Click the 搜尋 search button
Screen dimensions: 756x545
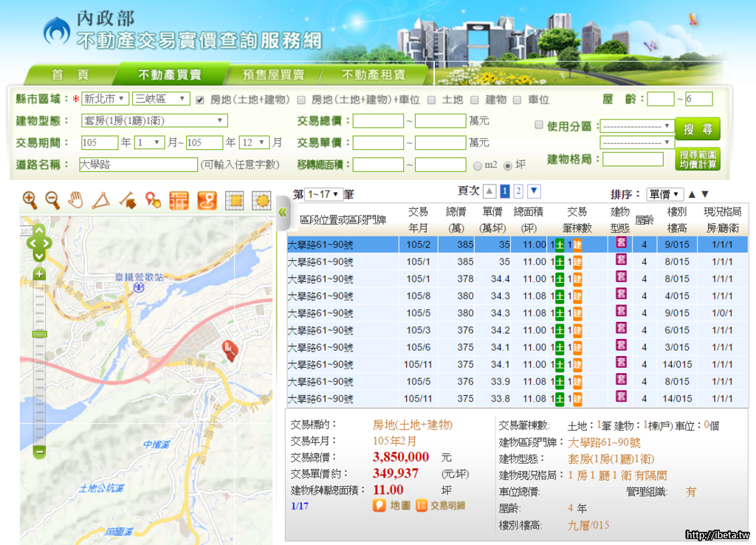[697, 129]
